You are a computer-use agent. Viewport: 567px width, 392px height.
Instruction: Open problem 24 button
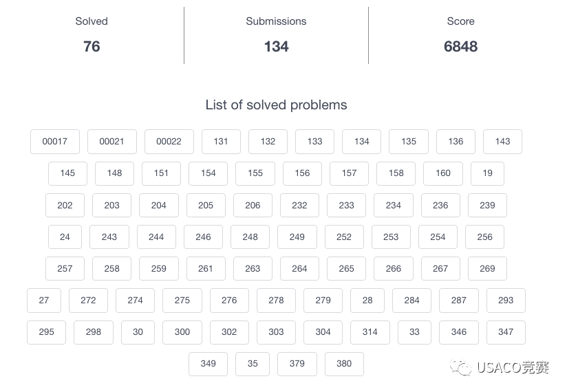(x=65, y=237)
